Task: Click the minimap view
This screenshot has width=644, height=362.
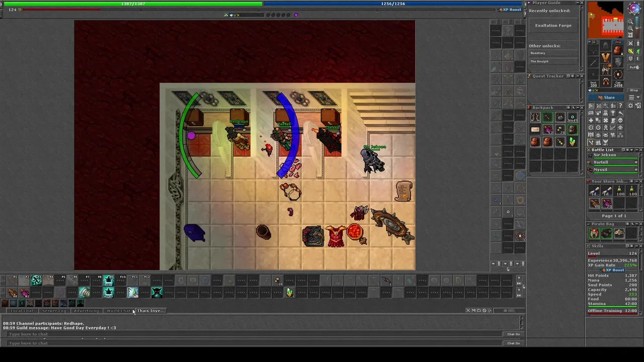Action: pyautogui.click(x=606, y=20)
